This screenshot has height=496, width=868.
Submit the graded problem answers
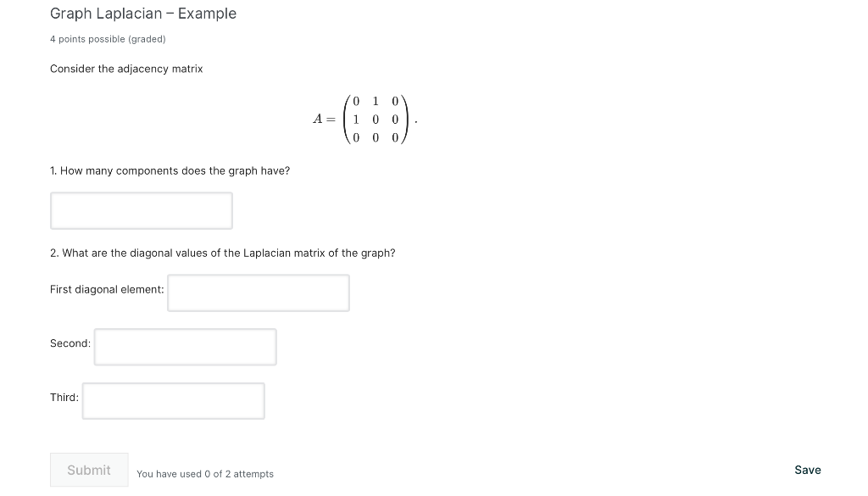pos(88,470)
